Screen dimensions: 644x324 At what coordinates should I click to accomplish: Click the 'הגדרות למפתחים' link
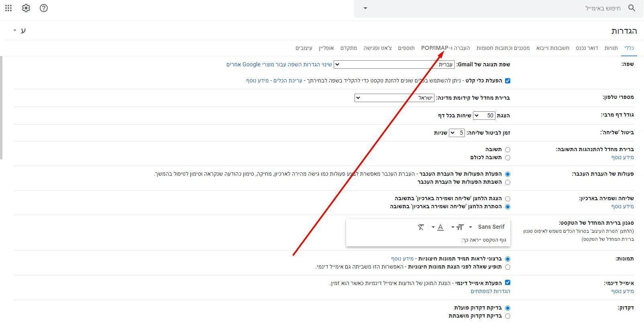tap(490, 291)
